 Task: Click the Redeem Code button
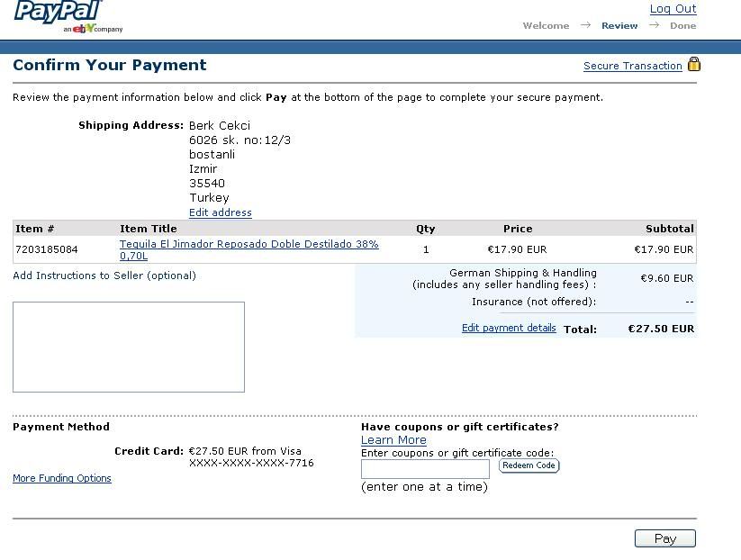click(529, 465)
